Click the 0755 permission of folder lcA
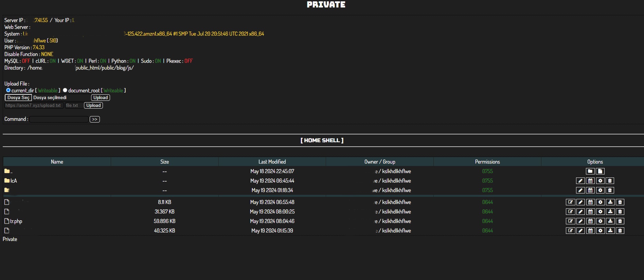Image resolution: width=644 pixels, height=280 pixels. (487, 181)
